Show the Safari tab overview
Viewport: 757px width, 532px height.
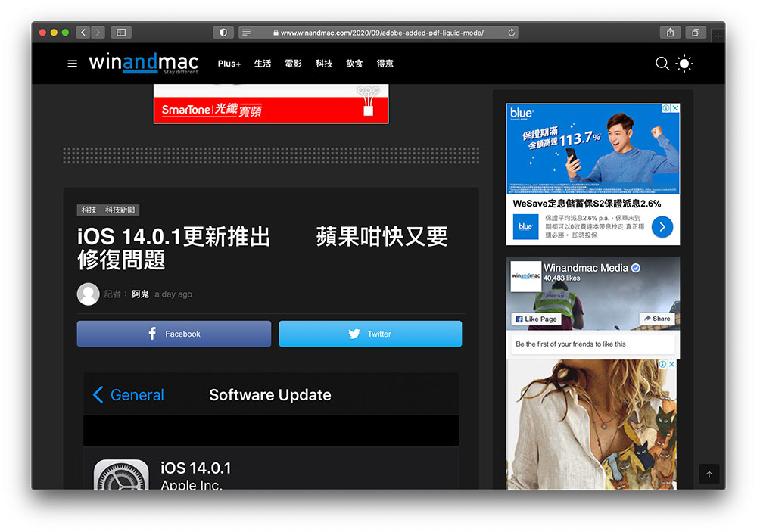(695, 33)
